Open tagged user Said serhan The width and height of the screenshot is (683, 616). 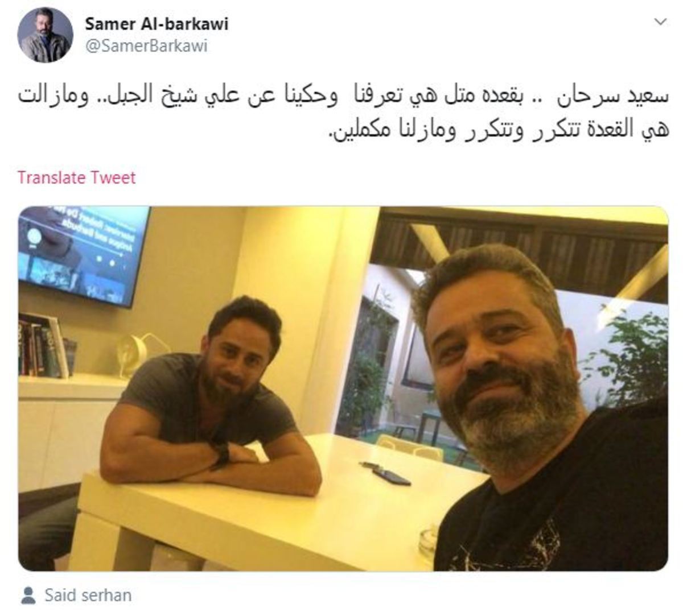point(88,596)
